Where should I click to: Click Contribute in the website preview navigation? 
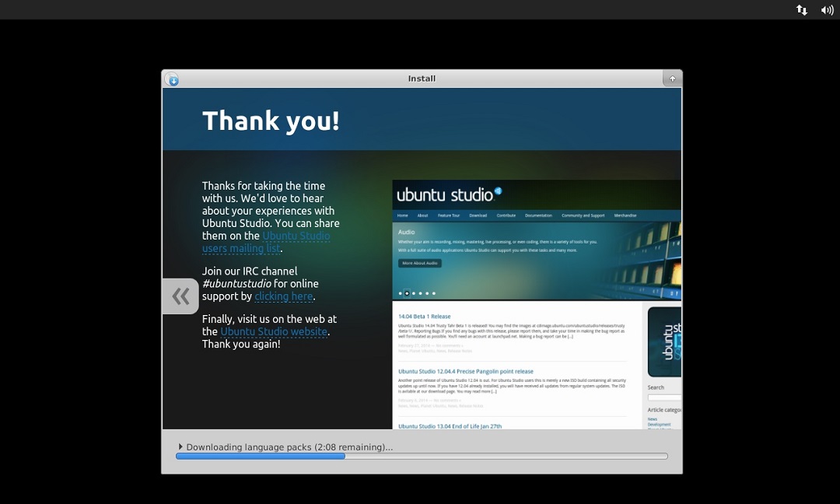tap(506, 215)
